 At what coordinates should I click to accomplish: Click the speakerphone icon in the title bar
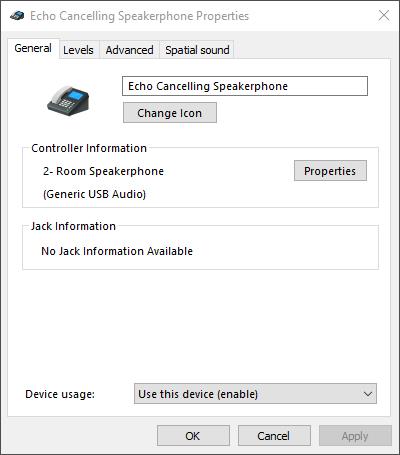[17, 15]
